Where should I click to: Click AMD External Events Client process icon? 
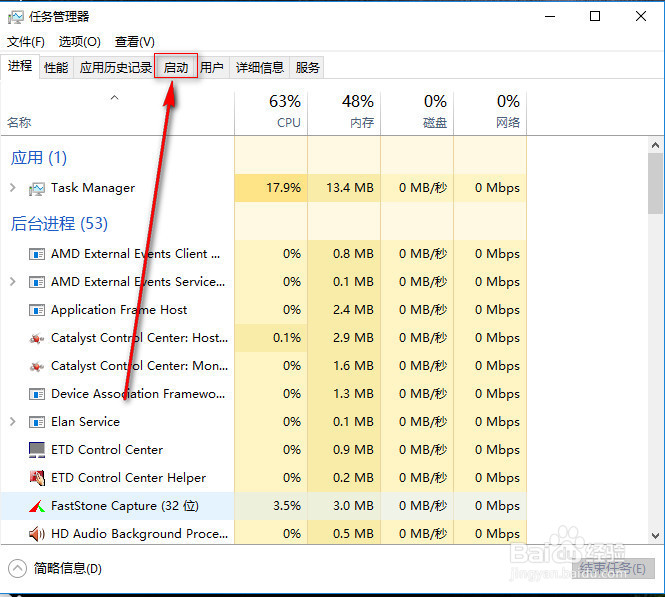(x=37, y=254)
